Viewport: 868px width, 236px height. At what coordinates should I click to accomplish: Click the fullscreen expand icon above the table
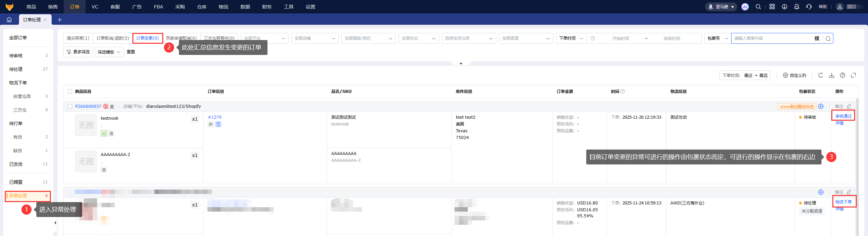coord(853,75)
